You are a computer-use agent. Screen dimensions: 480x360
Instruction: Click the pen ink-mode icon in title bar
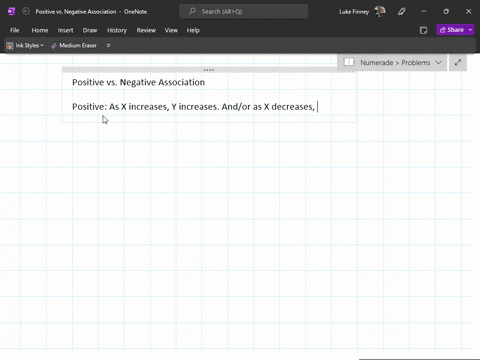(402, 11)
